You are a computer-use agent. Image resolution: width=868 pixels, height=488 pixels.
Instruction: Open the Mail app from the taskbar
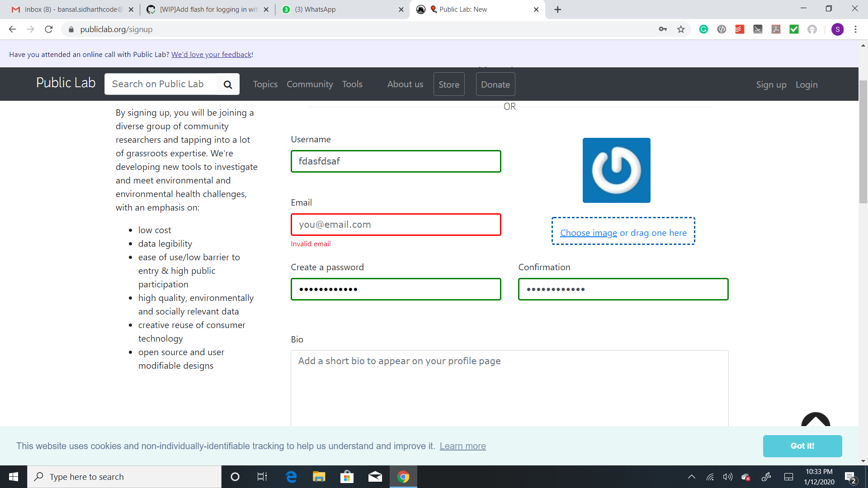[375, 477]
